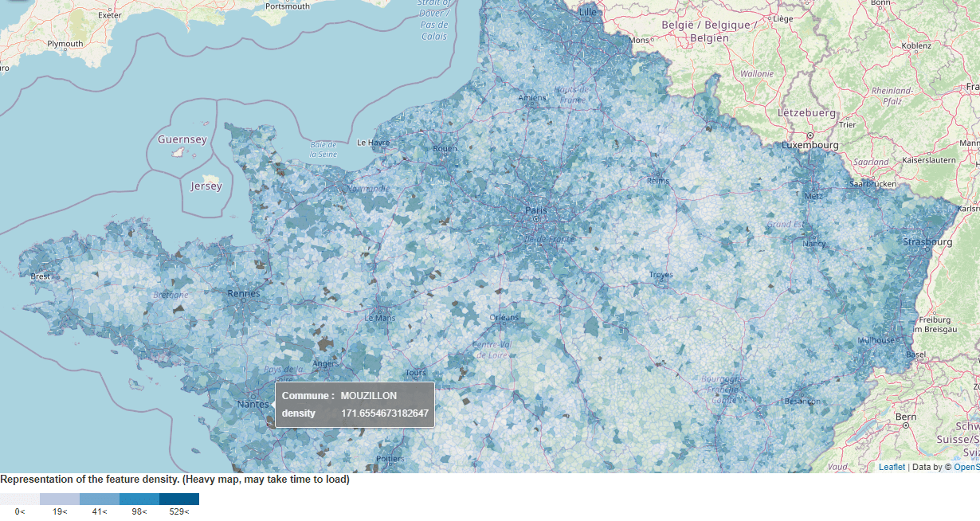Click the Jersey island label
The image size is (980, 521).
click(207, 186)
